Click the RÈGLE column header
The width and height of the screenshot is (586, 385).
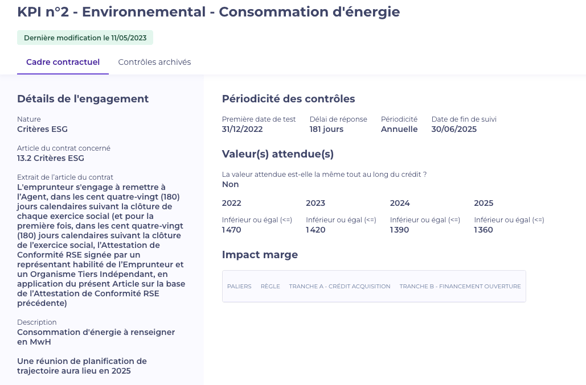(270, 286)
